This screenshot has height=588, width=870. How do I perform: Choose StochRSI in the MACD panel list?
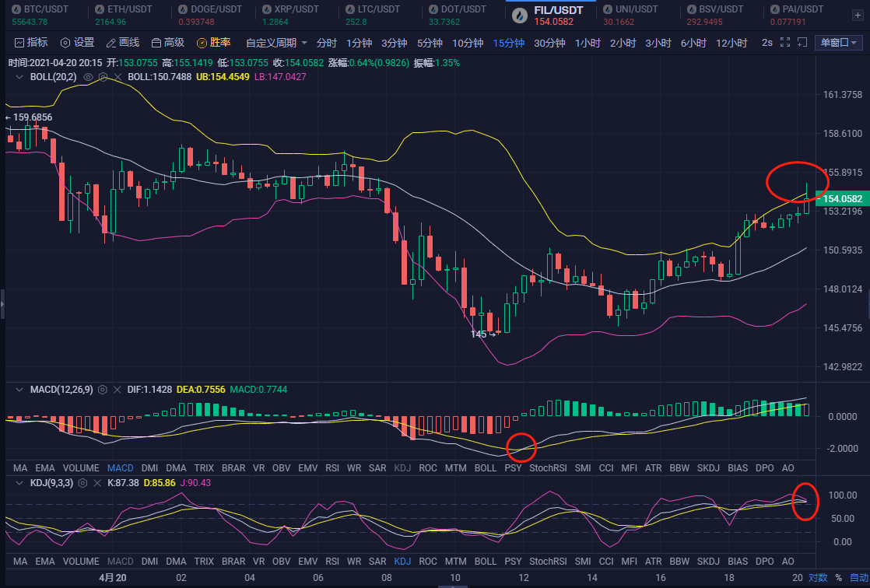point(548,468)
